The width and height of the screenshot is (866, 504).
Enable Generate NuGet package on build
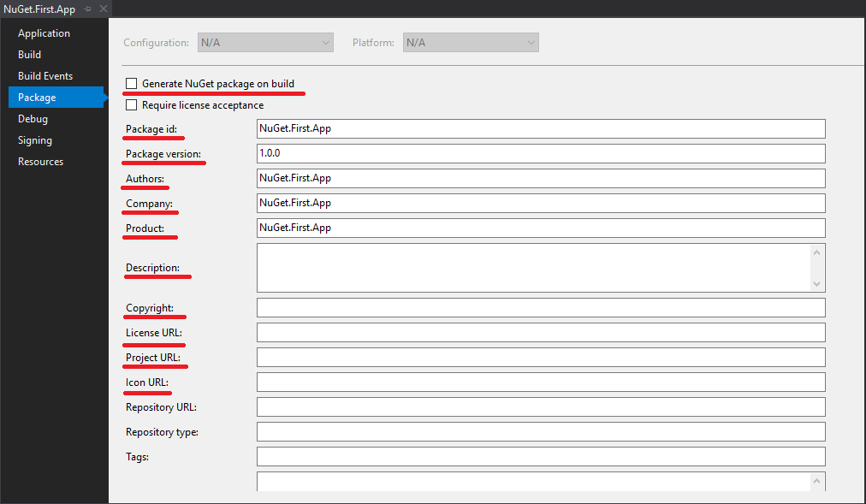[132, 83]
